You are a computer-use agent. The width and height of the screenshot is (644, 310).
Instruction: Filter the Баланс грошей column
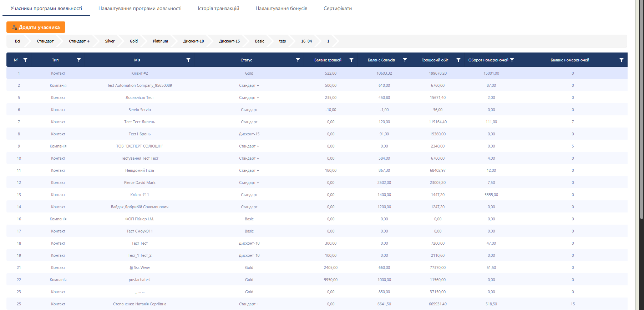click(x=351, y=60)
